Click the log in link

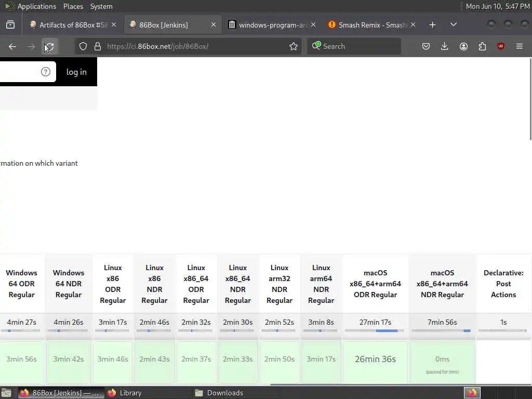click(x=76, y=72)
